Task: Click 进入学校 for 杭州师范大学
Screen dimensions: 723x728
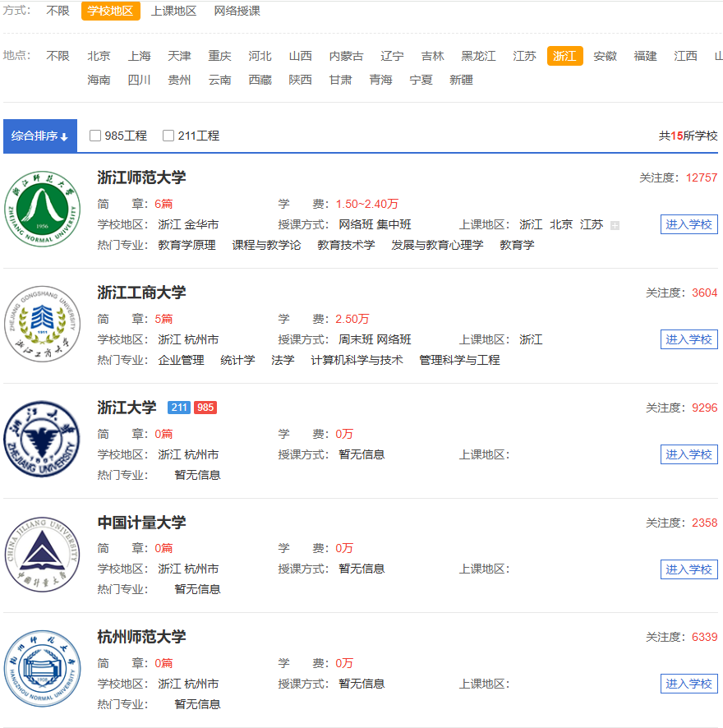Action: click(689, 684)
